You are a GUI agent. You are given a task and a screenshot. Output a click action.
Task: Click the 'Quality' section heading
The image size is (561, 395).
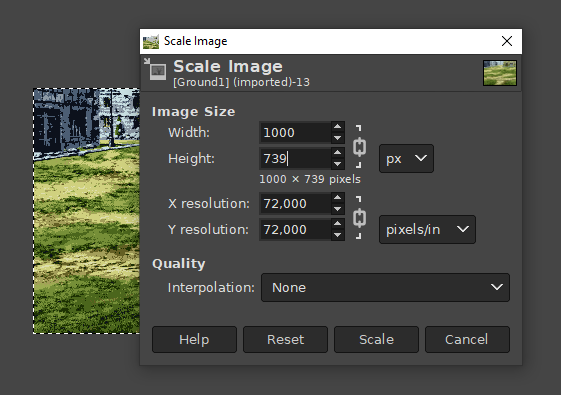click(179, 264)
